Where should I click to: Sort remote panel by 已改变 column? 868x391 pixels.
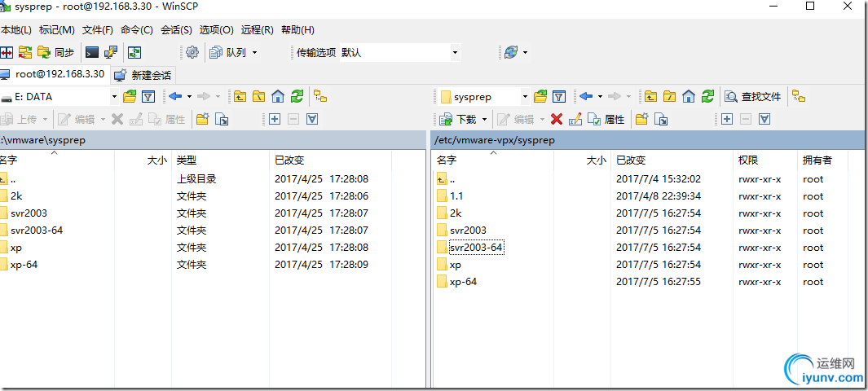click(672, 160)
